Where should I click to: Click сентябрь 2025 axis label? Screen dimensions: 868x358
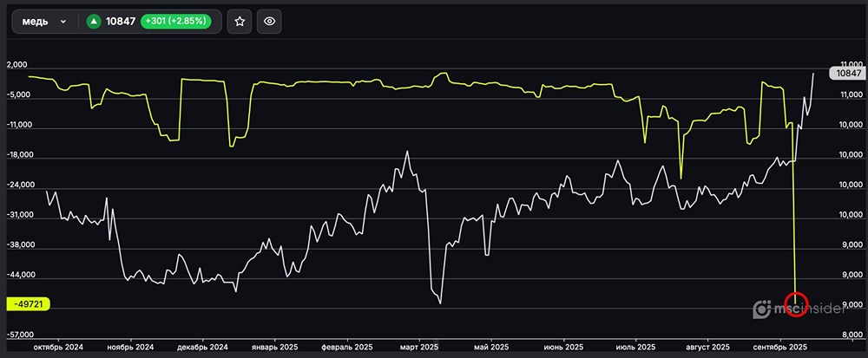pos(780,345)
